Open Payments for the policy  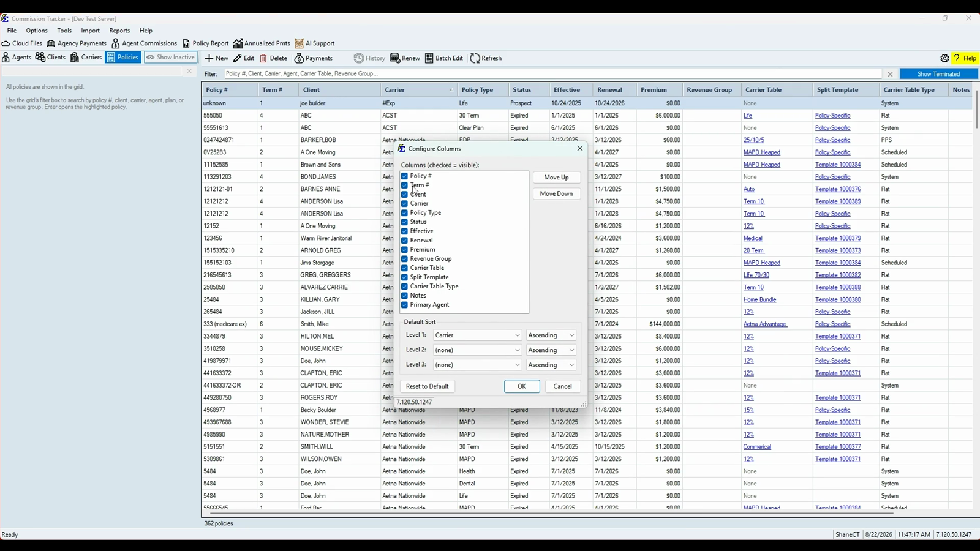pyautogui.click(x=314, y=58)
